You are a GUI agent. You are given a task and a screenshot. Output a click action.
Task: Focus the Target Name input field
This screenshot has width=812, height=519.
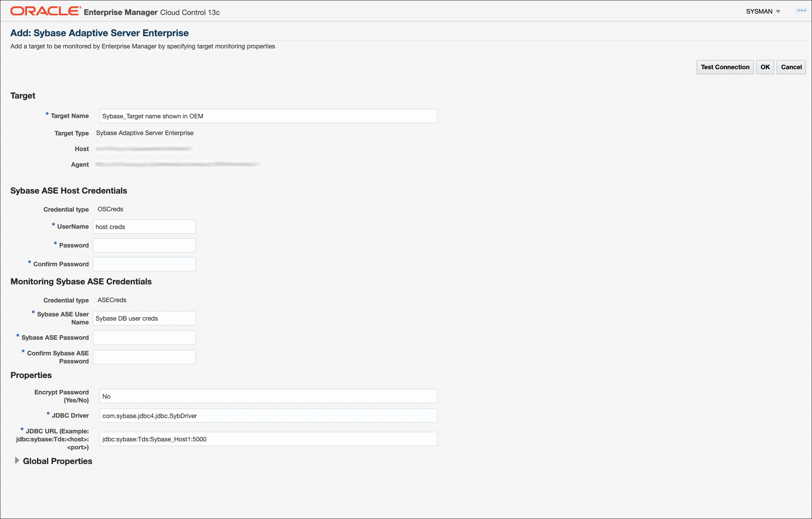[x=268, y=116]
